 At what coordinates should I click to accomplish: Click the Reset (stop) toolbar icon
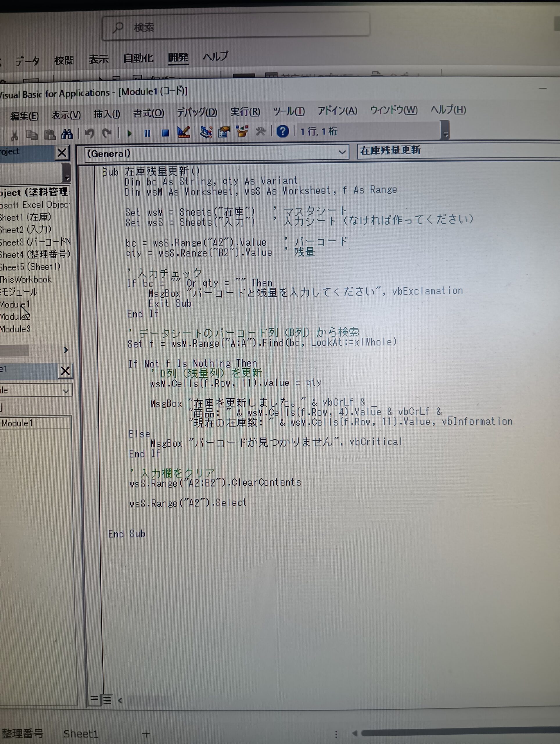point(165,133)
